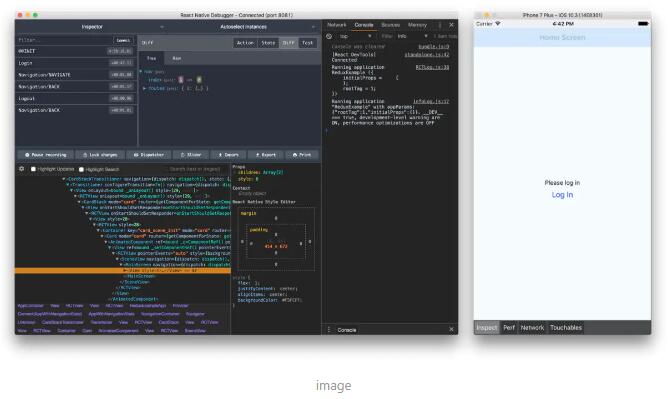Image resolution: width=671 pixels, height=399 pixels.
Task: Click the Lock changes button
Action: pyautogui.click(x=100, y=155)
